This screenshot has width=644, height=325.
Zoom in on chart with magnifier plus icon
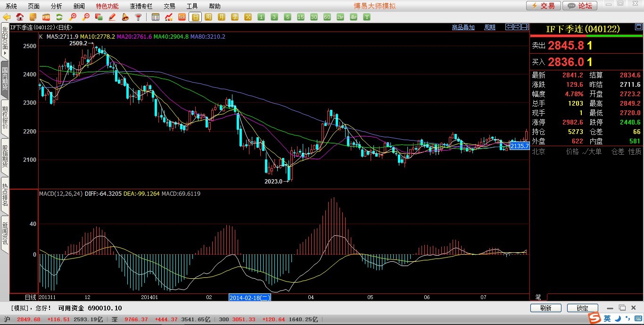coord(73,17)
